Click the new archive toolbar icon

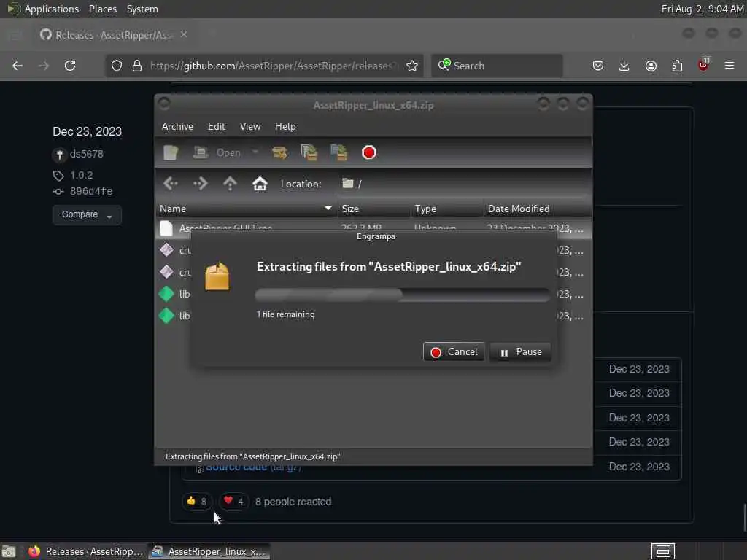171,152
